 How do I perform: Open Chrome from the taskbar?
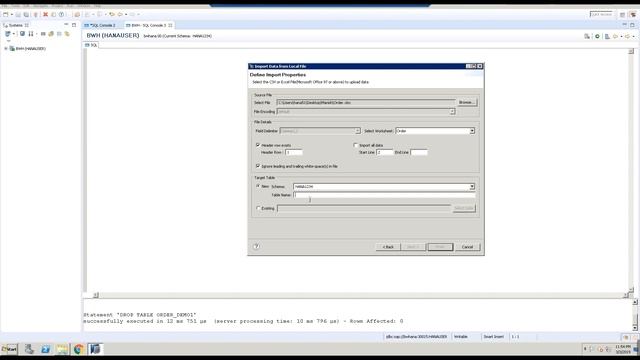78,349
